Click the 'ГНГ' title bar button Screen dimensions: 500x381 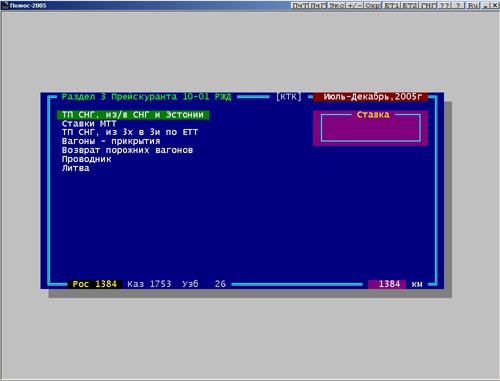(x=428, y=5)
